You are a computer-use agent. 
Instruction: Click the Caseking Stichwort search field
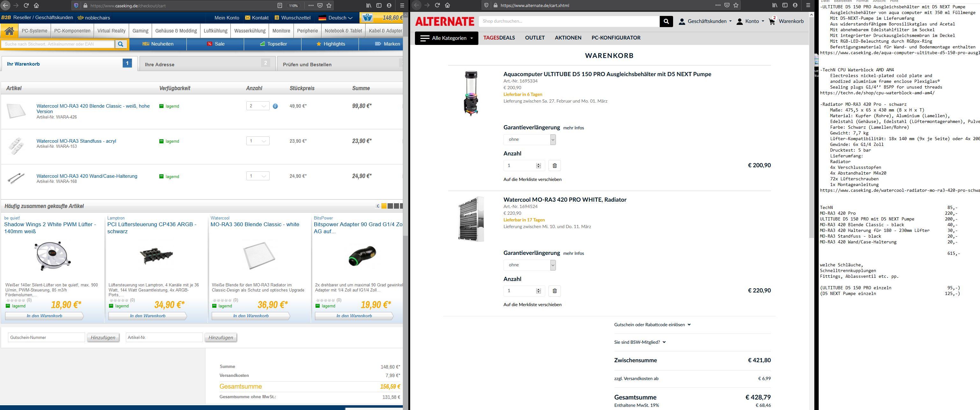[58, 44]
